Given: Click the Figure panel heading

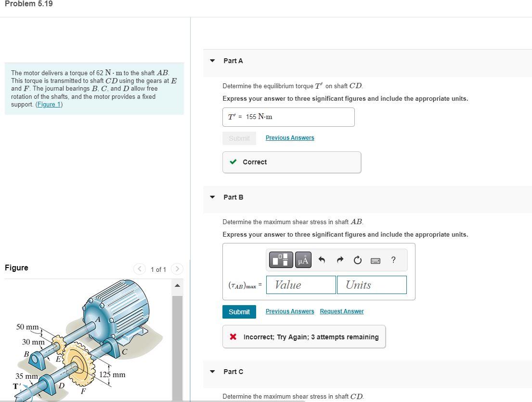Looking at the screenshot, I should point(16,268).
